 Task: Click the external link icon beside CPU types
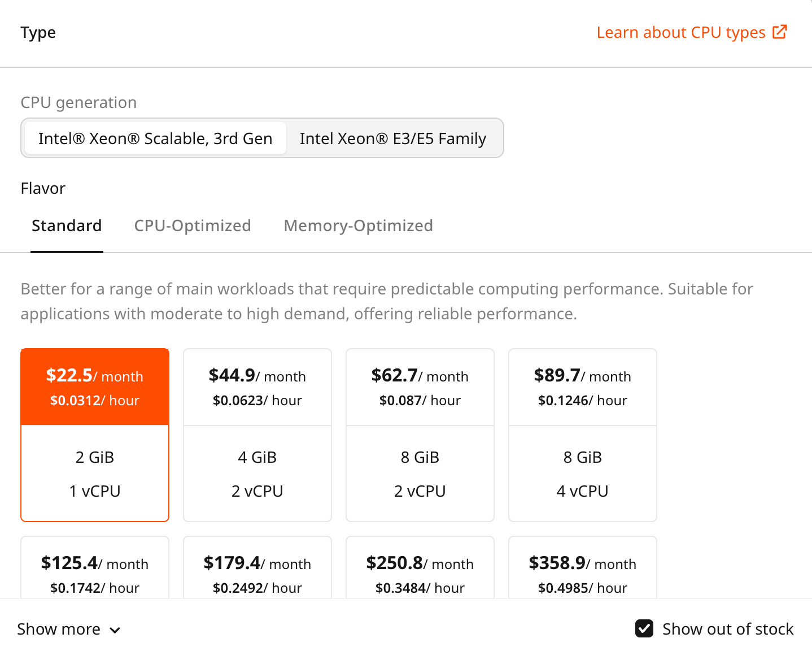click(780, 32)
